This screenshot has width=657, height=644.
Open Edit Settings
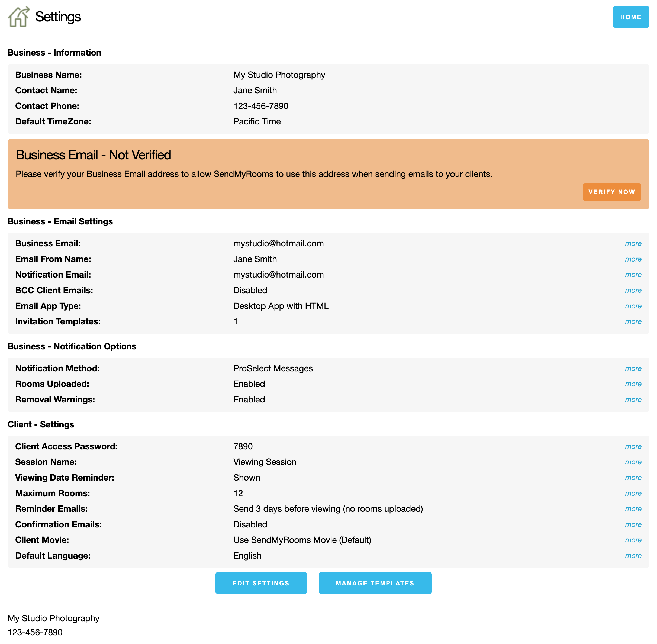click(261, 583)
